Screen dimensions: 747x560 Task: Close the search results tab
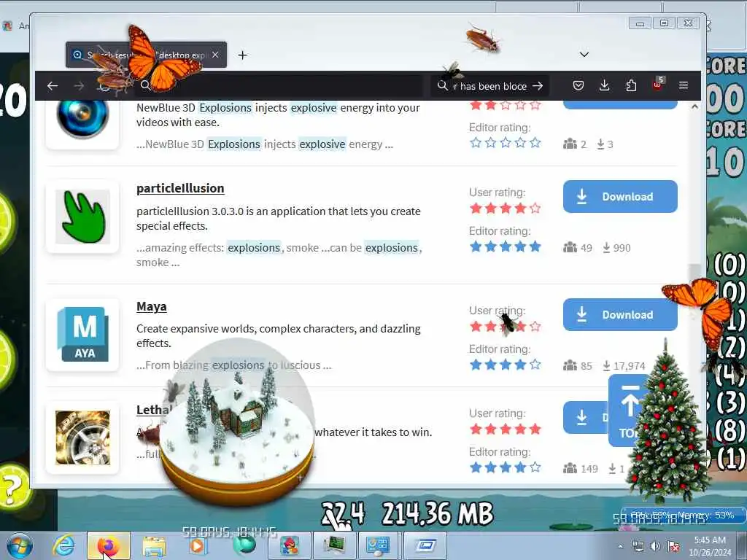215,55
